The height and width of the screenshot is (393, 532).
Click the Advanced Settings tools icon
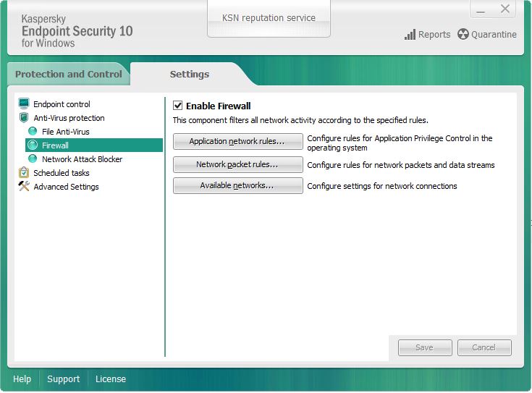point(24,187)
